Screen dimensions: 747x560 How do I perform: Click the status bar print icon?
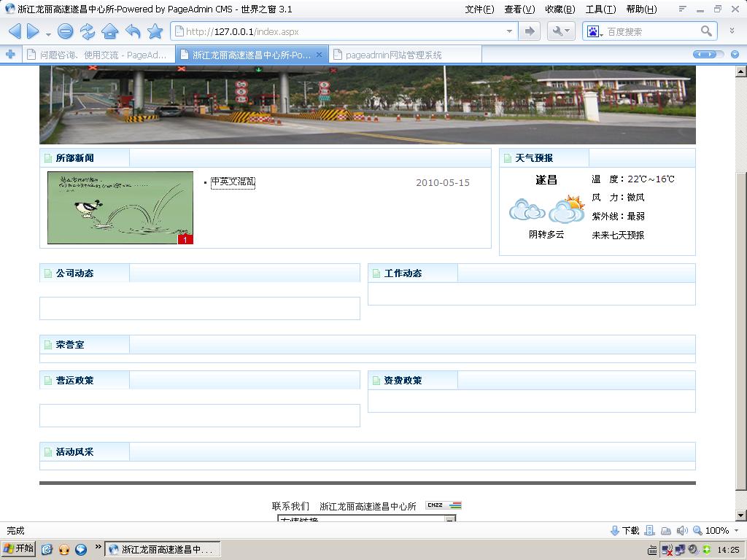pyautogui.click(x=666, y=531)
